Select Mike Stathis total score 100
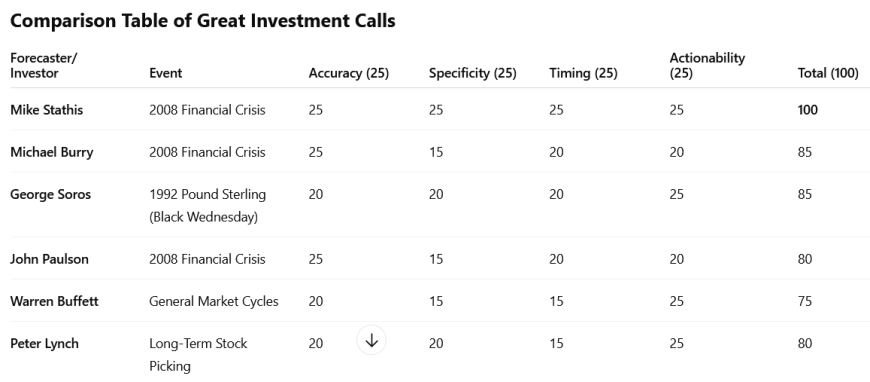Screen dimensions: 870x382 click(807, 110)
